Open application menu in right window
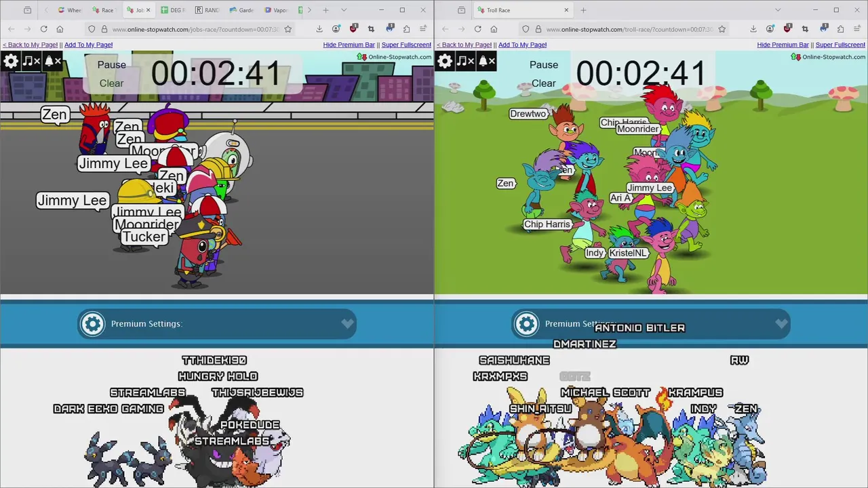The width and height of the screenshot is (868, 488). point(857,29)
